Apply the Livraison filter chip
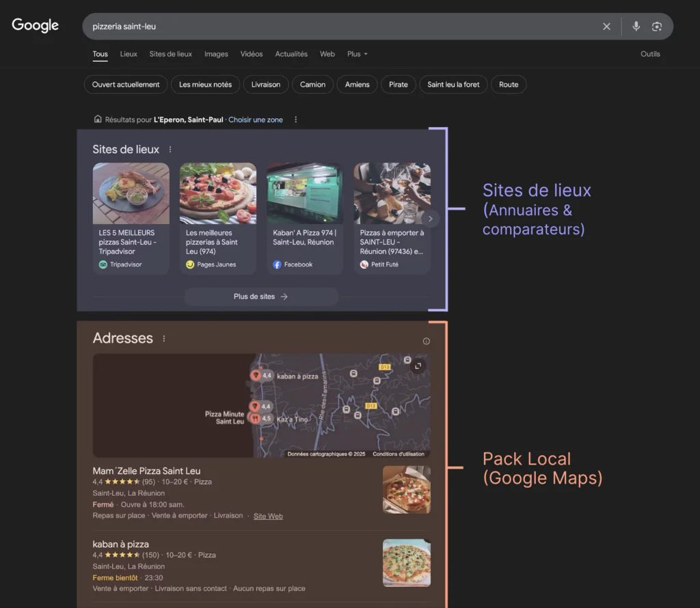This screenshot has width=700, height=608. coord(266,84)
